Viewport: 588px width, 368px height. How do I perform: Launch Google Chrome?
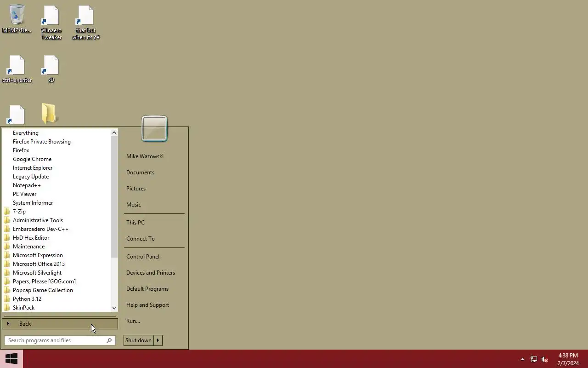coord(57,159)
